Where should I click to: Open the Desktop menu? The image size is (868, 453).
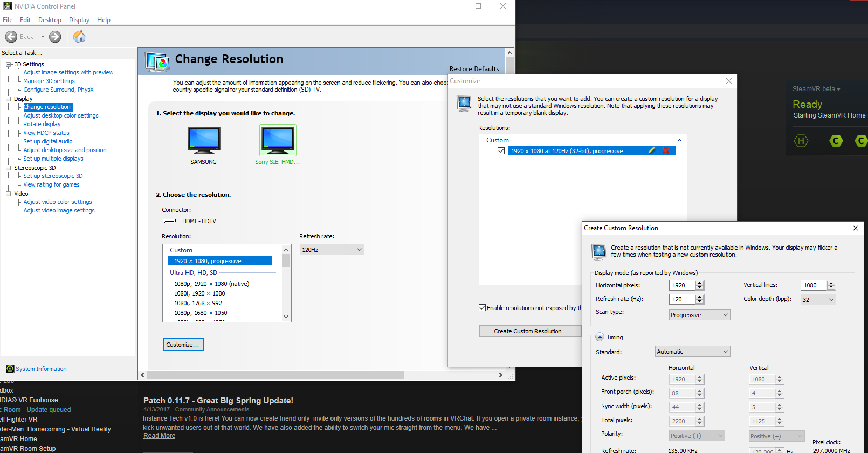[x=50, y=20]
